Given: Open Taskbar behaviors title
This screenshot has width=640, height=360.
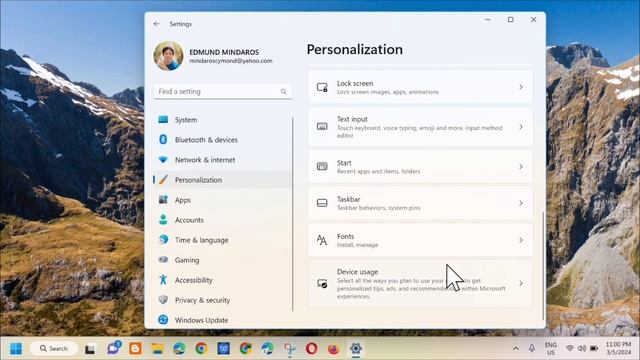Looking at the screenshot, I should tap(348, 199).
